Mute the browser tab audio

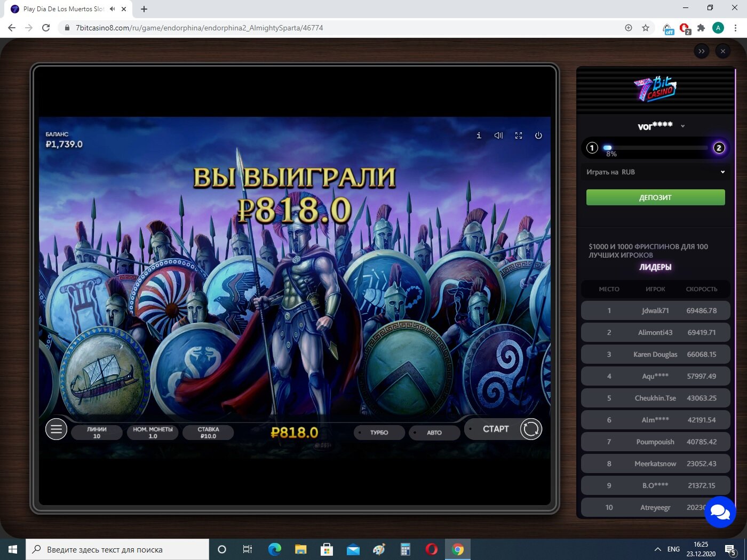(113, 9)
